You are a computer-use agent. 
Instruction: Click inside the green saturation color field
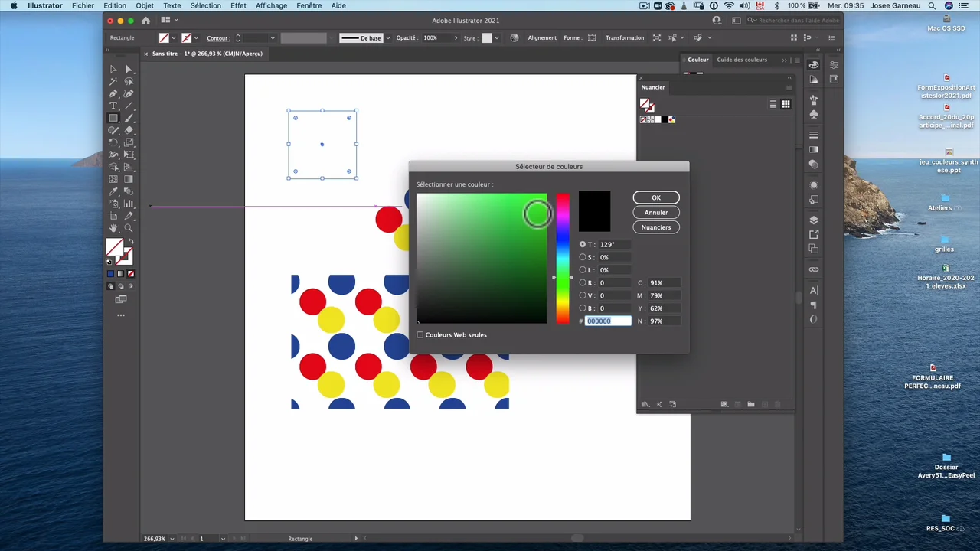click(x=482, y=259)
